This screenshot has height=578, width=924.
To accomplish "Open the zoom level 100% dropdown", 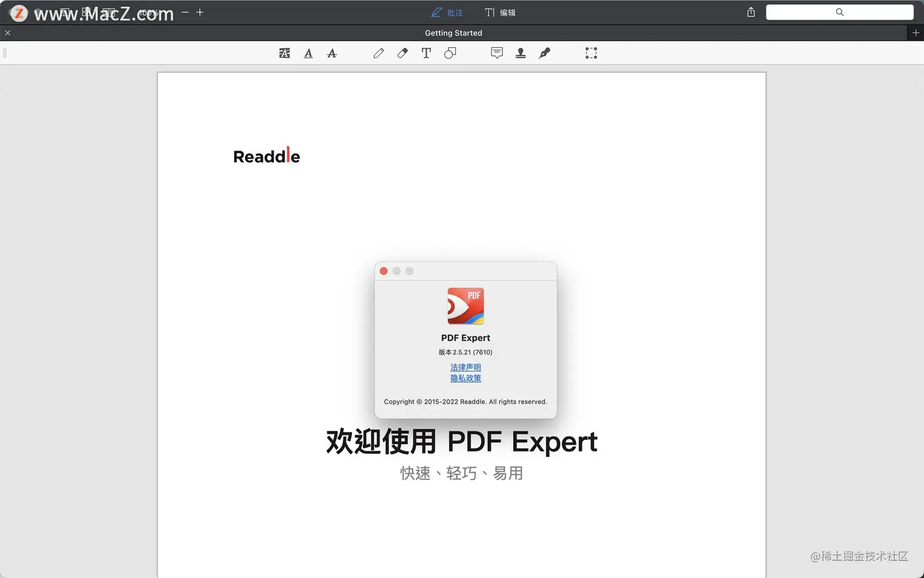I will pos(148,12).
